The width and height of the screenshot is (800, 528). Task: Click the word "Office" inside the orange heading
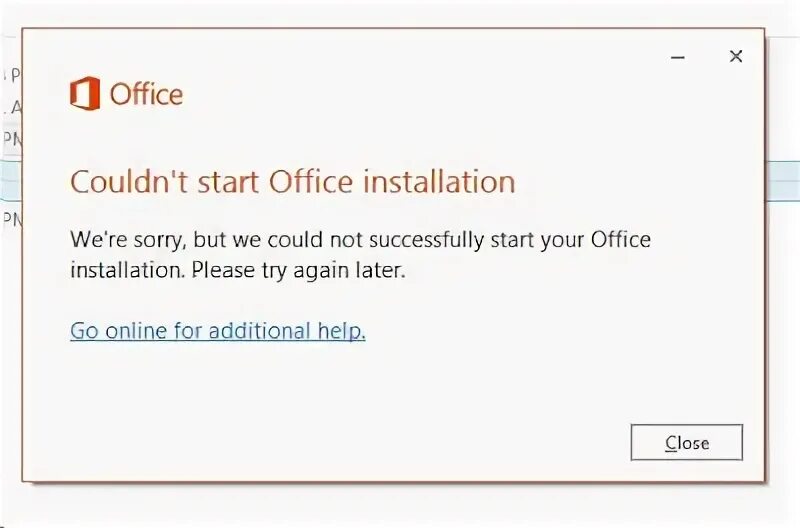(309, 182)
